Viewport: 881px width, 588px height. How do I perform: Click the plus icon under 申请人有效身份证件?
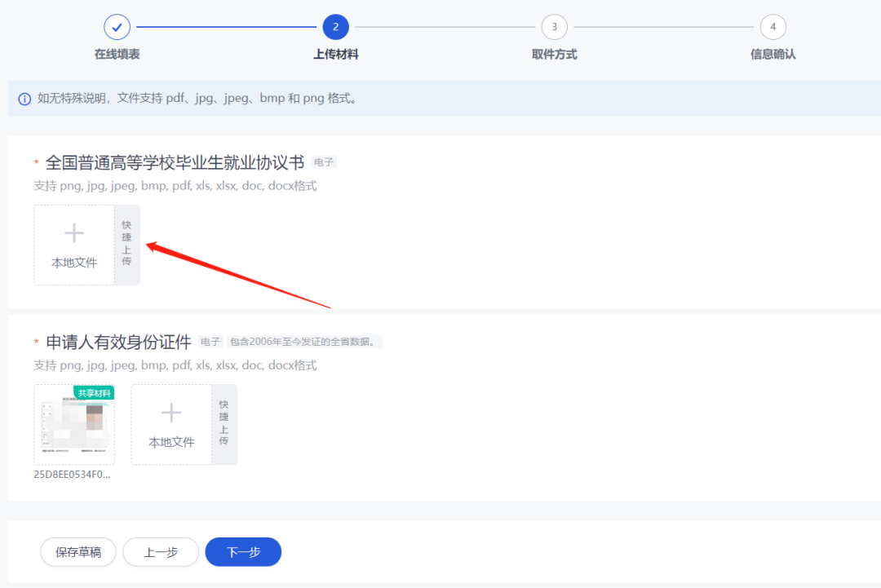(x=170, y=412)
